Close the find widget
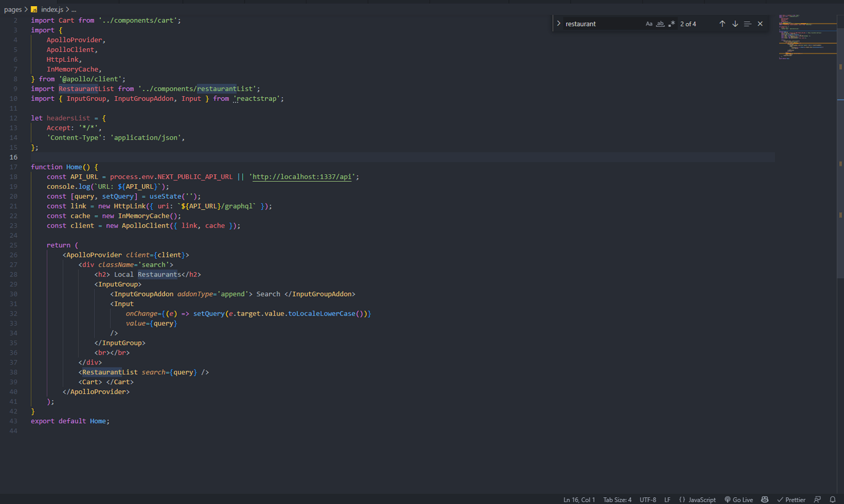Viewport: 844px width, 504px height. pyautogui.click(x=760, y=24)
